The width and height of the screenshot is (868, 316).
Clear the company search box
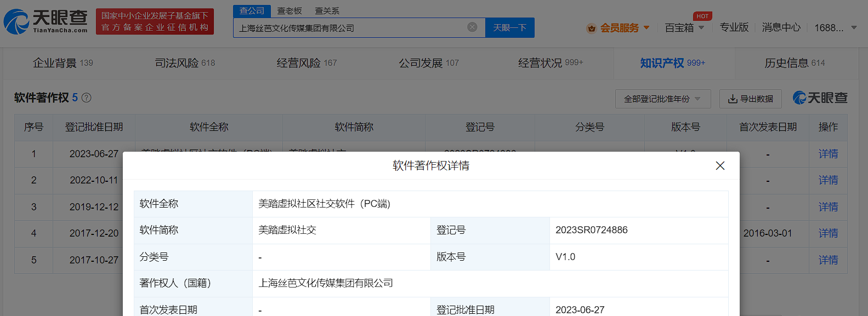472,27
